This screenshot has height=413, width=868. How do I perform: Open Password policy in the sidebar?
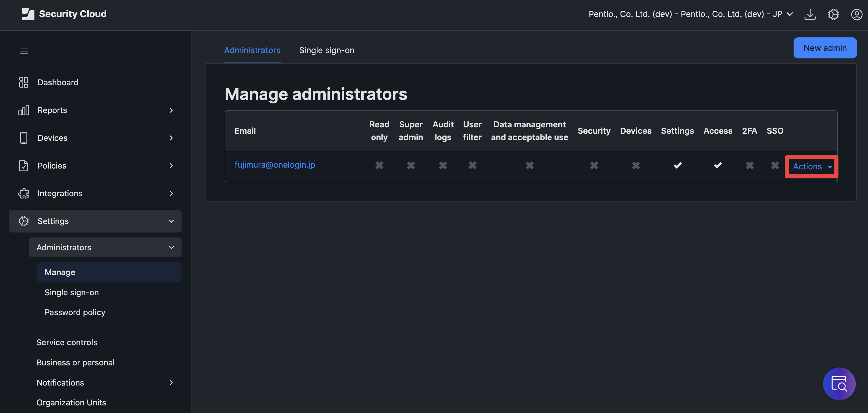click(75, 312)
